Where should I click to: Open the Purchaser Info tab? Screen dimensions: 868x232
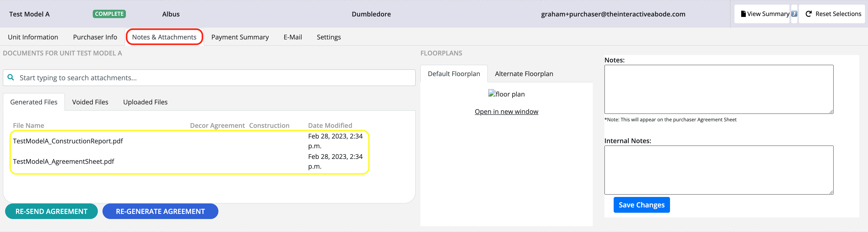[95, 37]
